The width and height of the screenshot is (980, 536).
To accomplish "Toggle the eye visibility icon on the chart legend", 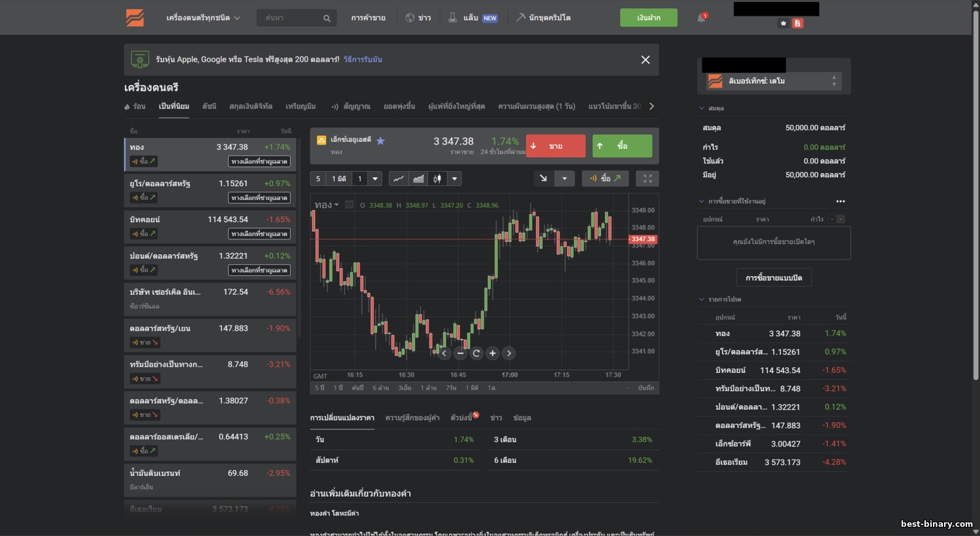I will (x=349, y=205).
